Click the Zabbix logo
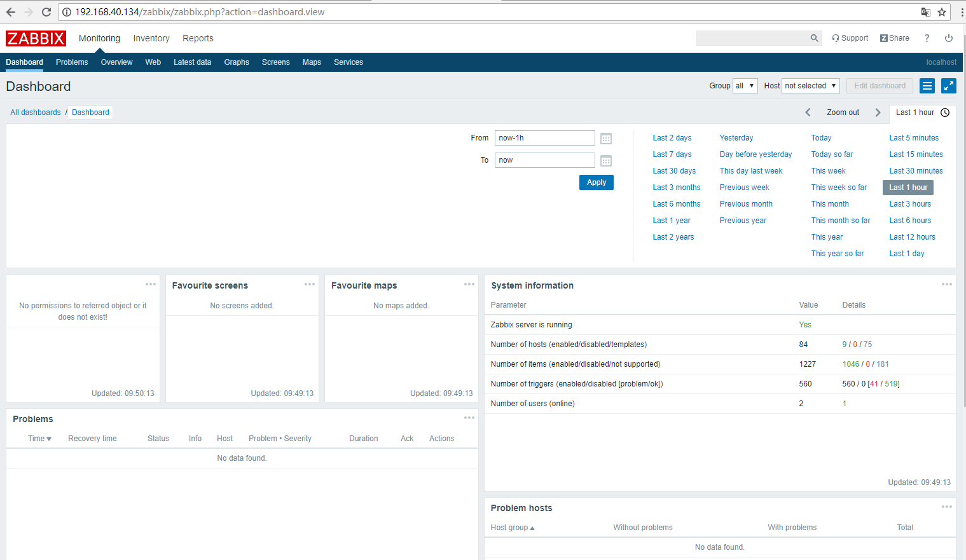Screen dimensions: 966x560 tap(36, 38)
